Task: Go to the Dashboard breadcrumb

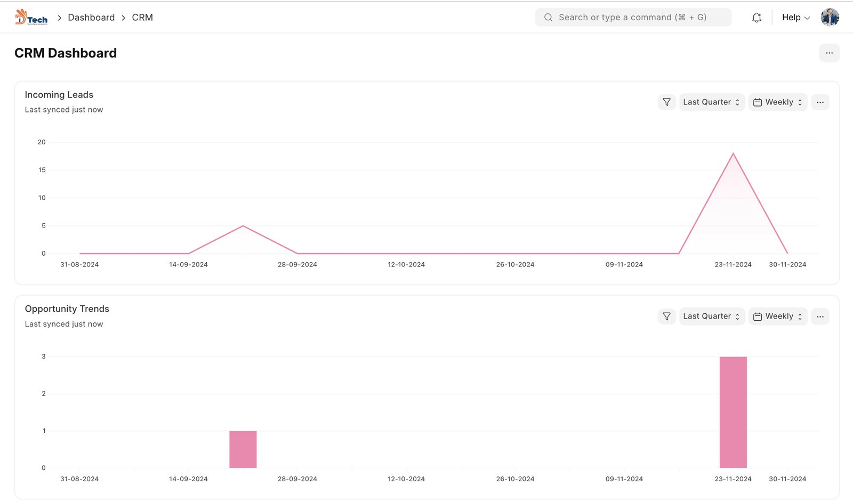Action: (x=91, y=18)
